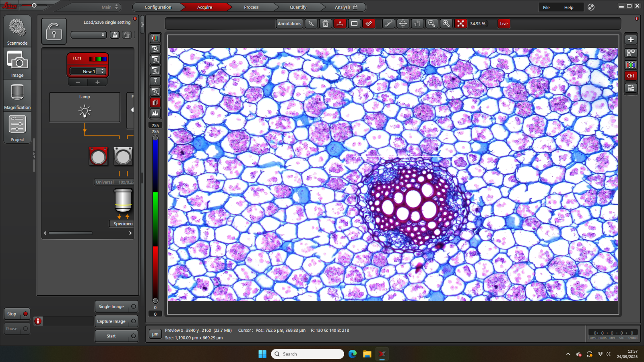The width and height of the screenshot is (644, 362).
Task: Click the floppy disk save setting icon
Action: pos(115,35)
